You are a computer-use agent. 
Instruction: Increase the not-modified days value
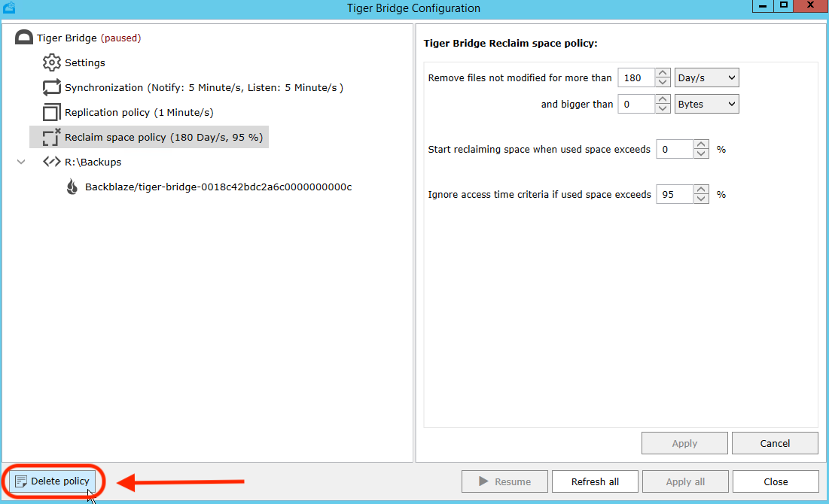point(663,73)
